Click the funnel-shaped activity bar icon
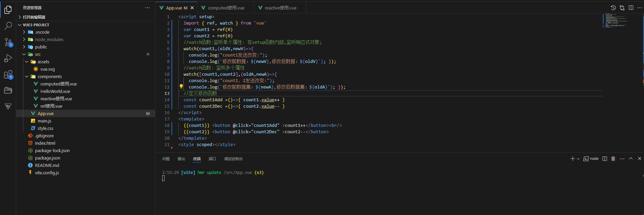Screen dimensions: 644x215 click(x=8, y=106)
